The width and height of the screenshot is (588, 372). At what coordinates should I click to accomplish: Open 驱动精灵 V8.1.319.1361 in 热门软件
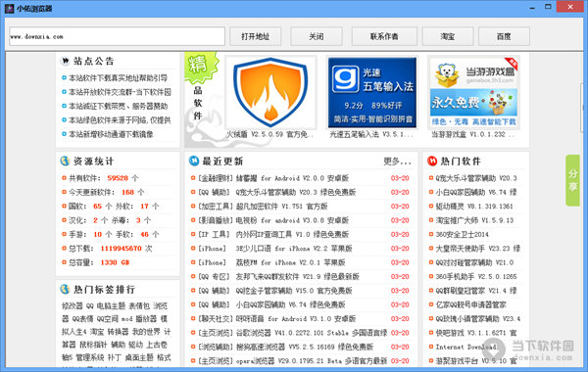474,207
